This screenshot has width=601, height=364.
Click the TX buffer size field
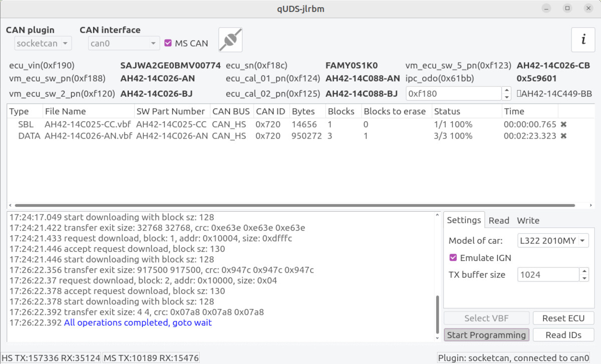[x=548, y=274]
